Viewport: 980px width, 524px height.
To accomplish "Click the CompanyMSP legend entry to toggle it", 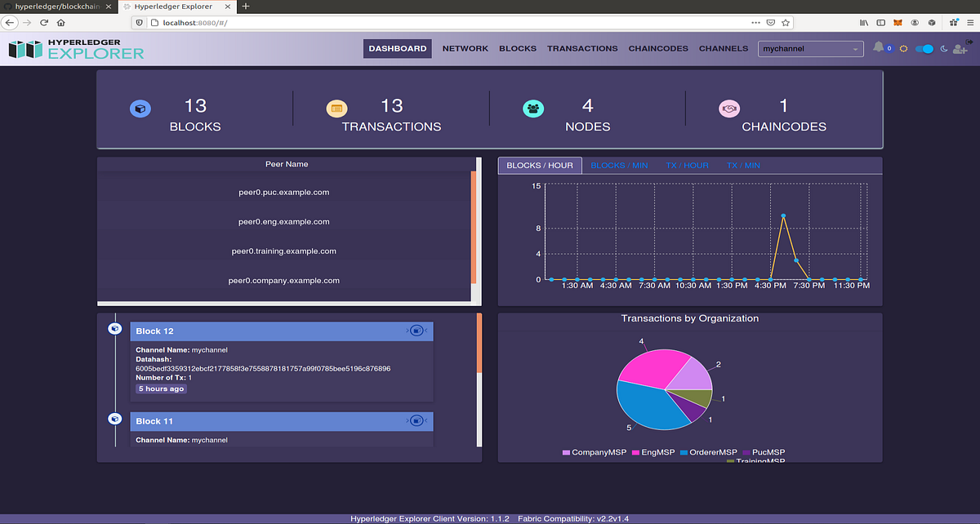I will (594, 452).
